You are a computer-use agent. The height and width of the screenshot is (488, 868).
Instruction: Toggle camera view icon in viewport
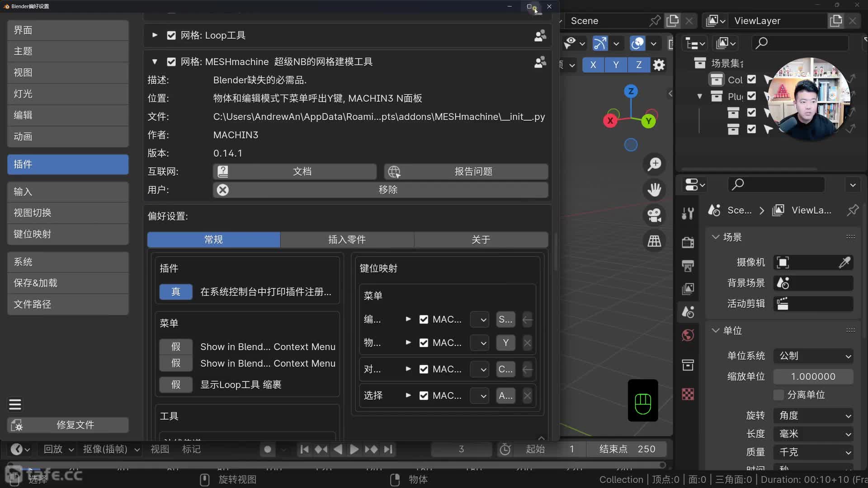(654, 215)
